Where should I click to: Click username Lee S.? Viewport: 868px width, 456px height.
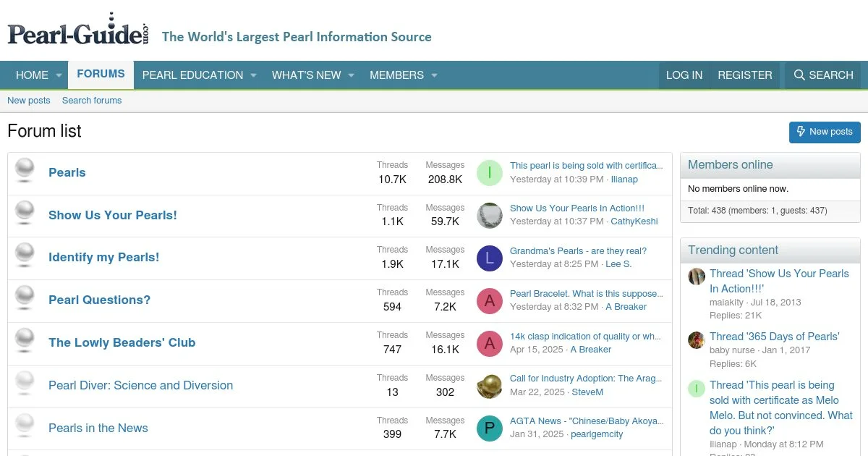click(618, 264)
